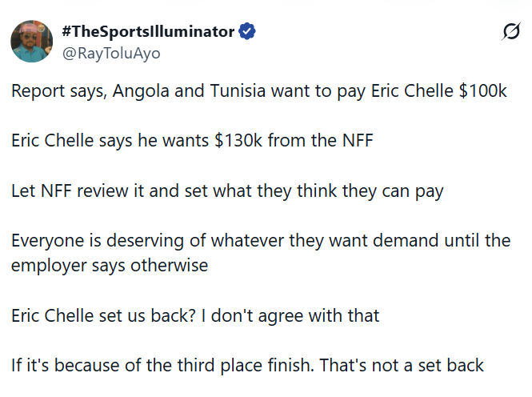Click the line starting "Everyone is deserving"
The height and width of the screenshot is (397, 532).
[261, 241]
